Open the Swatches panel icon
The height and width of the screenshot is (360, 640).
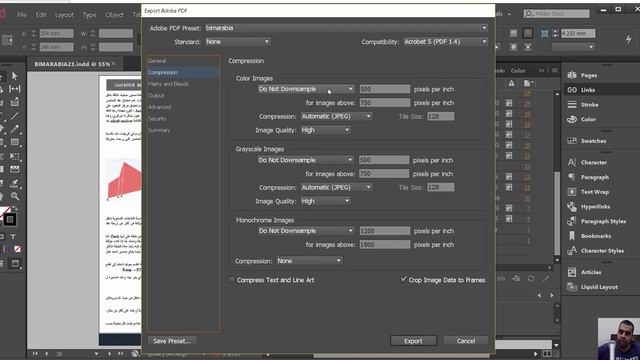coord(572,141)
